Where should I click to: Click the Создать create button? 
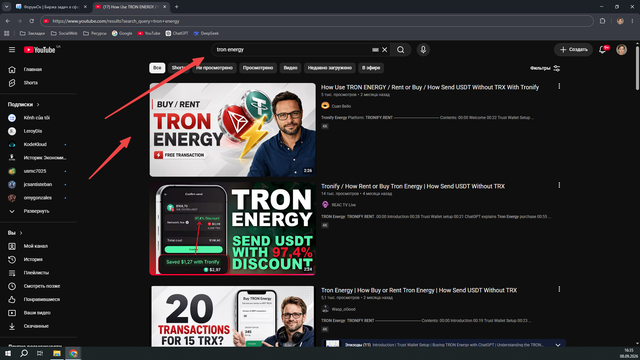click(x=573, y=50)
